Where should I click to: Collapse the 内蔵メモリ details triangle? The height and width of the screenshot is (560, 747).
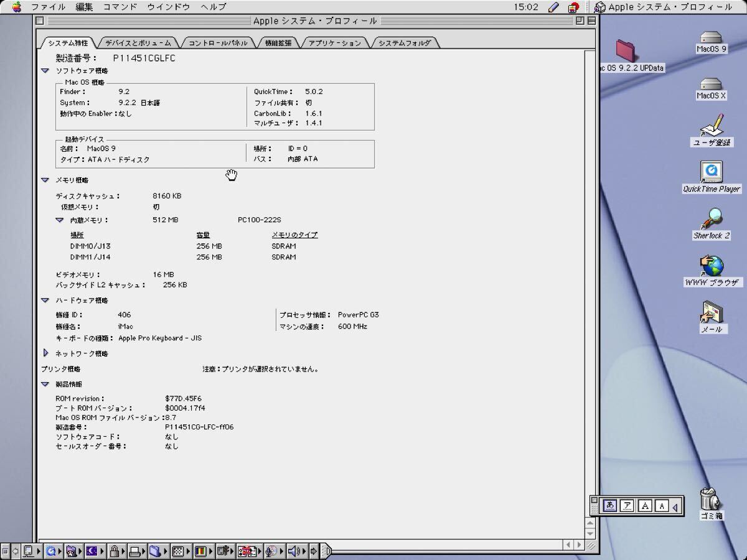coord(59,220)
